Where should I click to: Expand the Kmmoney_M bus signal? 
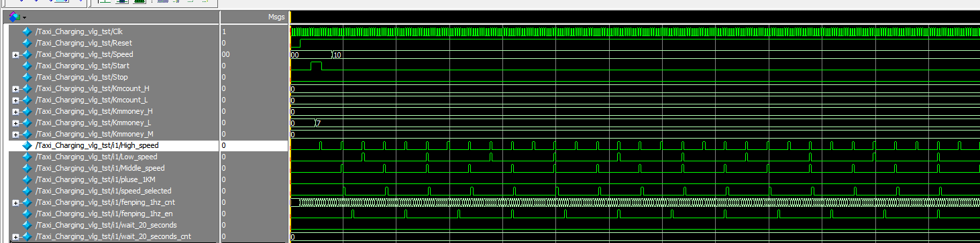pos(15,135)
